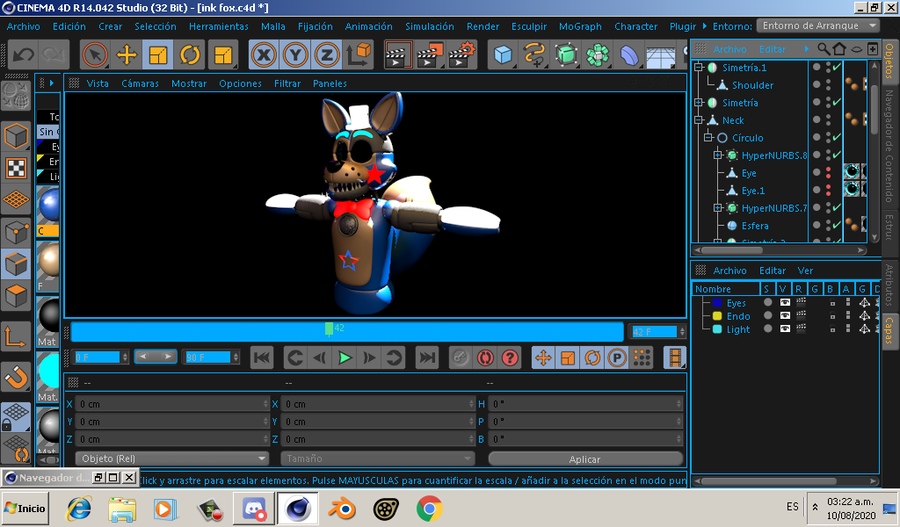This screenshot has height=527, width=900.
Task: Click the Inicio start button
Action: [x=24, y=508]
